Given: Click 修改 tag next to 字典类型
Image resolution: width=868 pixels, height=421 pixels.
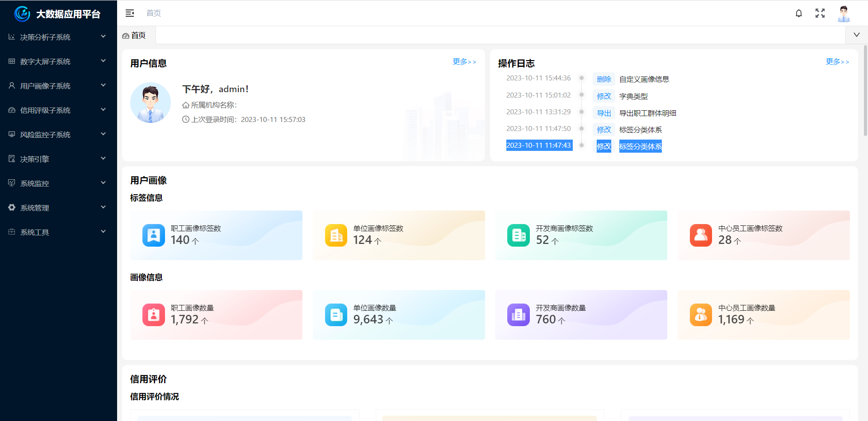Looking at the screenshot, I should coord(604,96).
